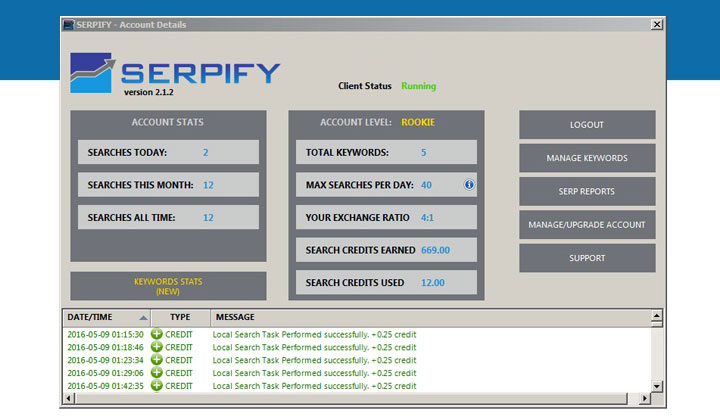Image resolution: width=720 pixels, height=420 pixels.
Task: Click the log's scroll up arrow
Action: pyautogui.click(x=657, y=315)
